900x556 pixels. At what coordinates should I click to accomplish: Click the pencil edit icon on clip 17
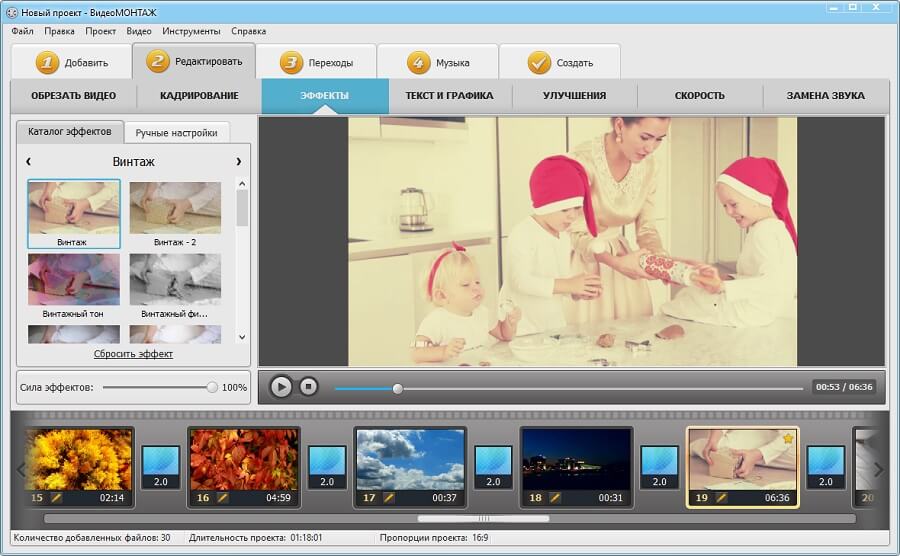389,497
